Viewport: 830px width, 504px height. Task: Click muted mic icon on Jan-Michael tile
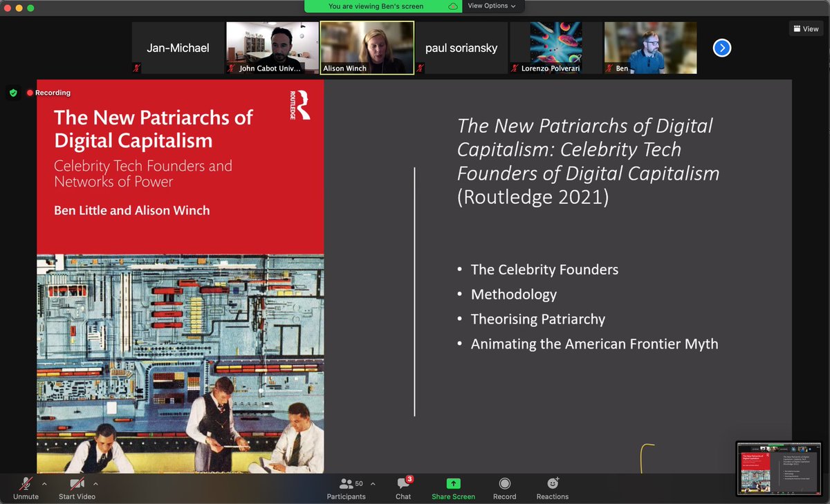pyautogui.click(x=138, y=68)
